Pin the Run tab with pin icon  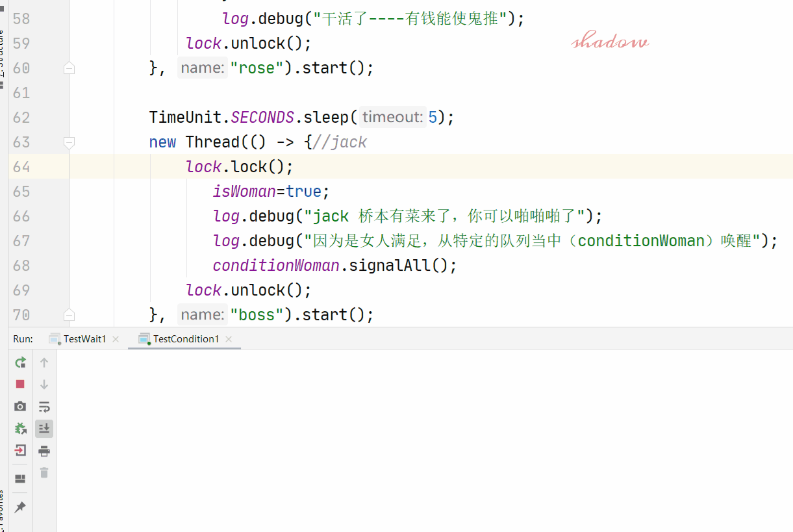pos(20,507)
